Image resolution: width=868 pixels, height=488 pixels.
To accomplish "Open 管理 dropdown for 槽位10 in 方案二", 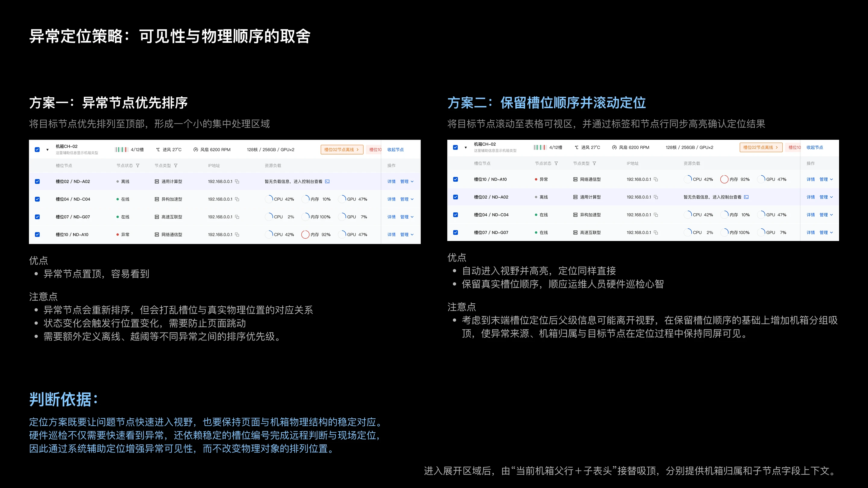I will click(826, 180).
